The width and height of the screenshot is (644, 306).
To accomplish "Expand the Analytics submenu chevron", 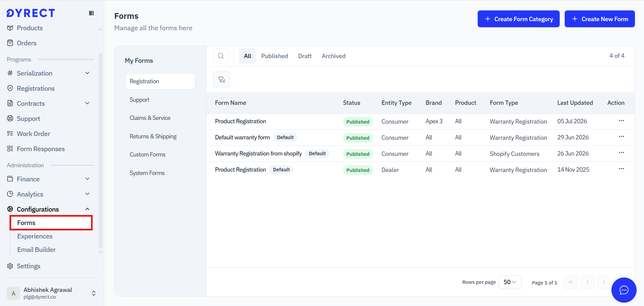I will (x=87, y=194).
